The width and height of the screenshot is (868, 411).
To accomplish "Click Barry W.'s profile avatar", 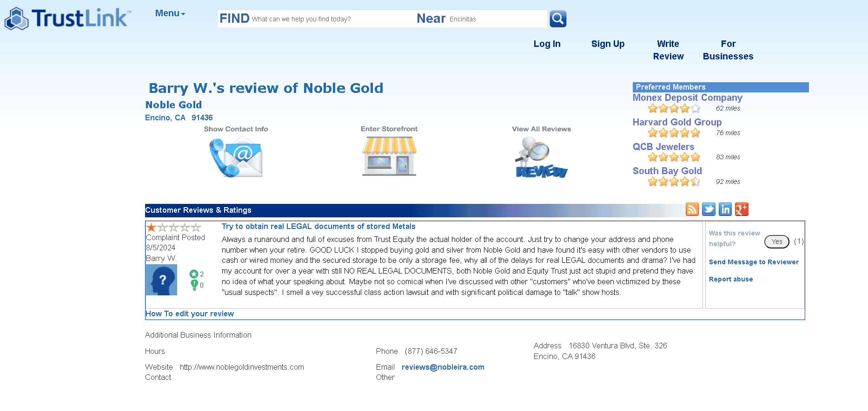I will [161, 280].
